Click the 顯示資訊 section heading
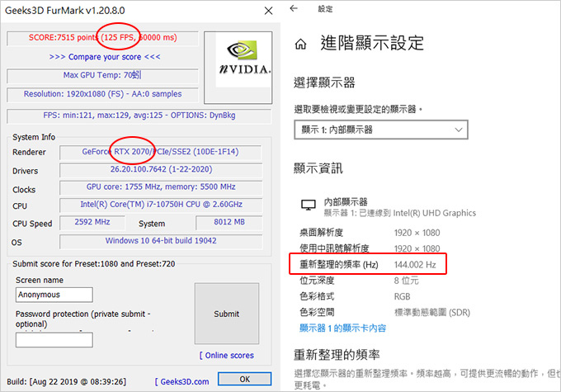561x392 pixels. (318, 168)
